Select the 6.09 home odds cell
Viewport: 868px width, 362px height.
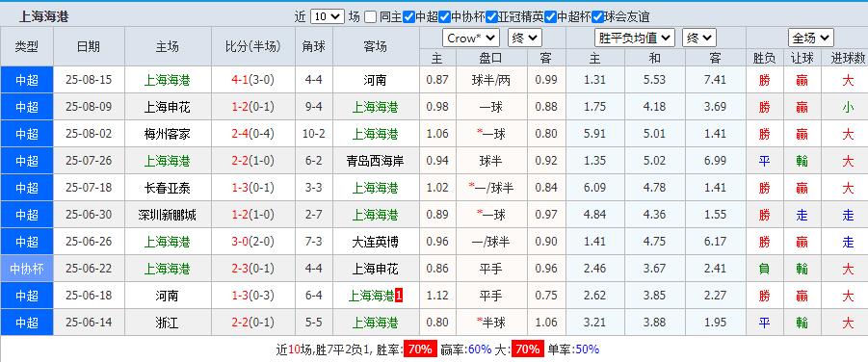click(595, 188)
